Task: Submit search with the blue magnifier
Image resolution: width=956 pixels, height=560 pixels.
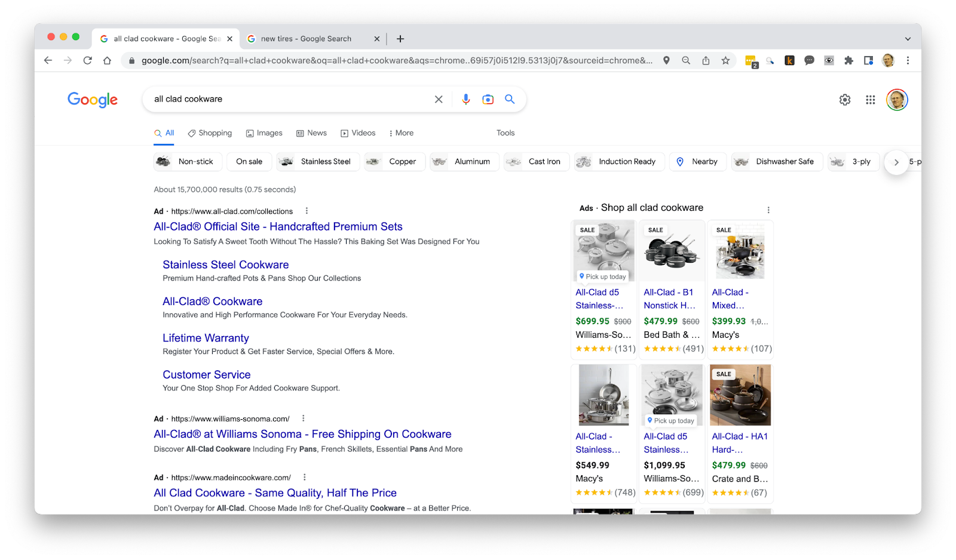Action: pos(510,99)
